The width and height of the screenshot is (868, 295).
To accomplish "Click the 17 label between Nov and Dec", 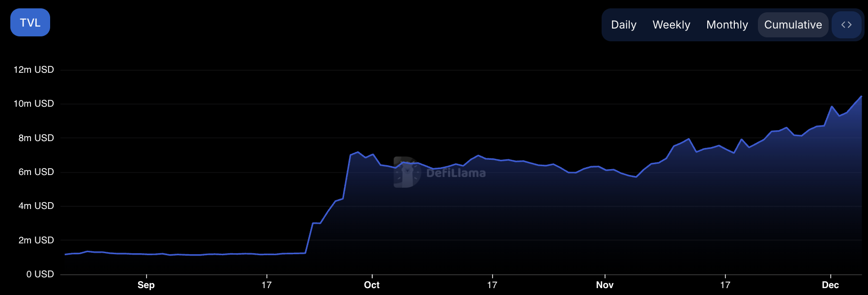I will pyautogui.click(x=725, y=285).
